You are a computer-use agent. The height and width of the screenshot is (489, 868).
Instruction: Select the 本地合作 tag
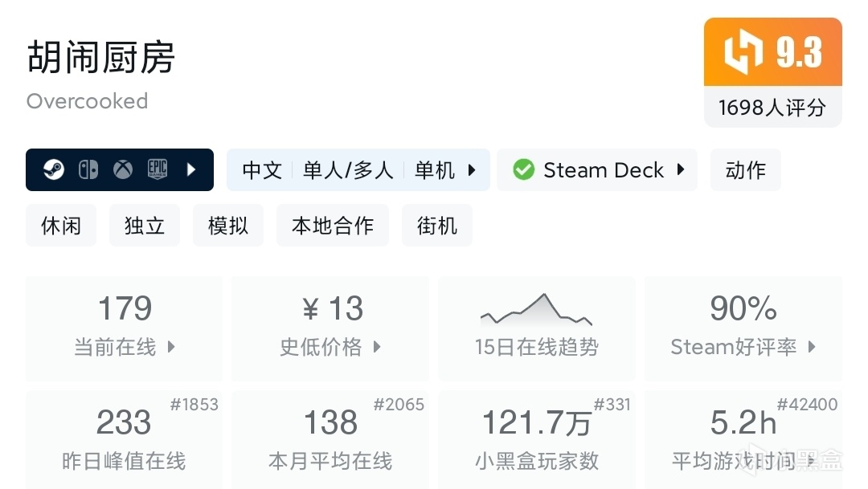(x=332, y=226)
